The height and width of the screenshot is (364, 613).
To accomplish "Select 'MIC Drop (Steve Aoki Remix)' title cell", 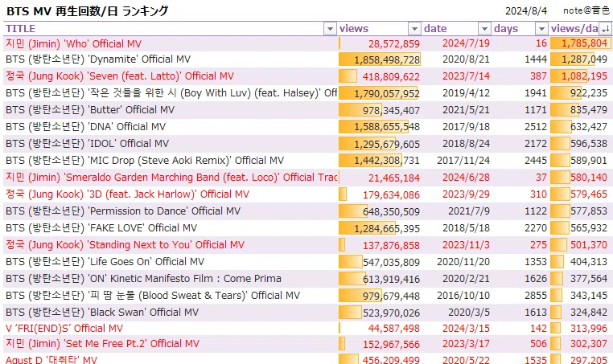I will tap(145, 160).
